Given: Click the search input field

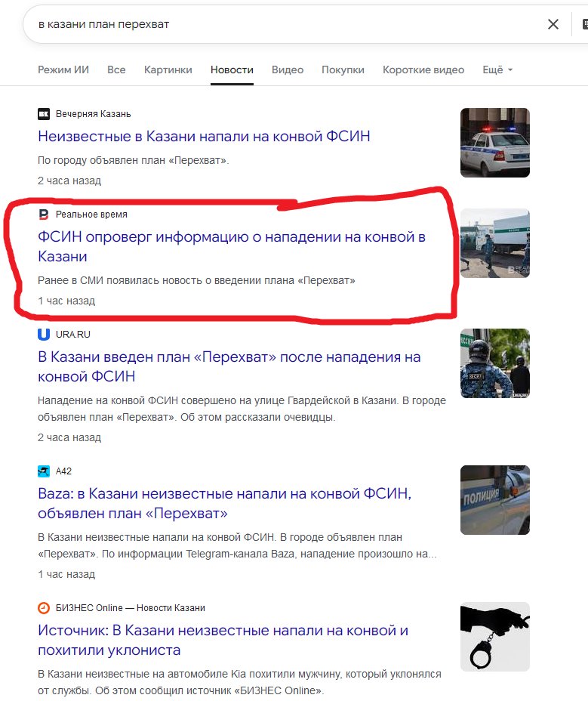Looking at the screenshot, I should click(286, 24).
